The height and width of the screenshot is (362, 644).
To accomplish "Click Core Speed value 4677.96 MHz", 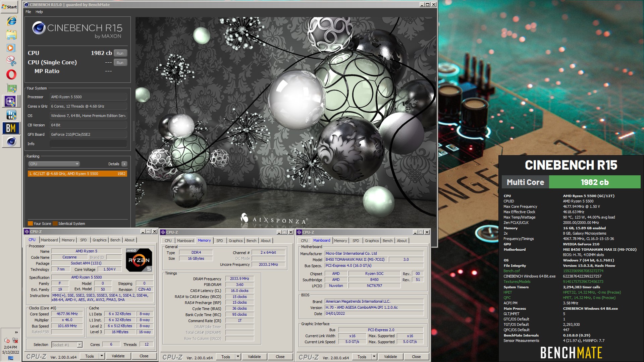I will [67, 314].
